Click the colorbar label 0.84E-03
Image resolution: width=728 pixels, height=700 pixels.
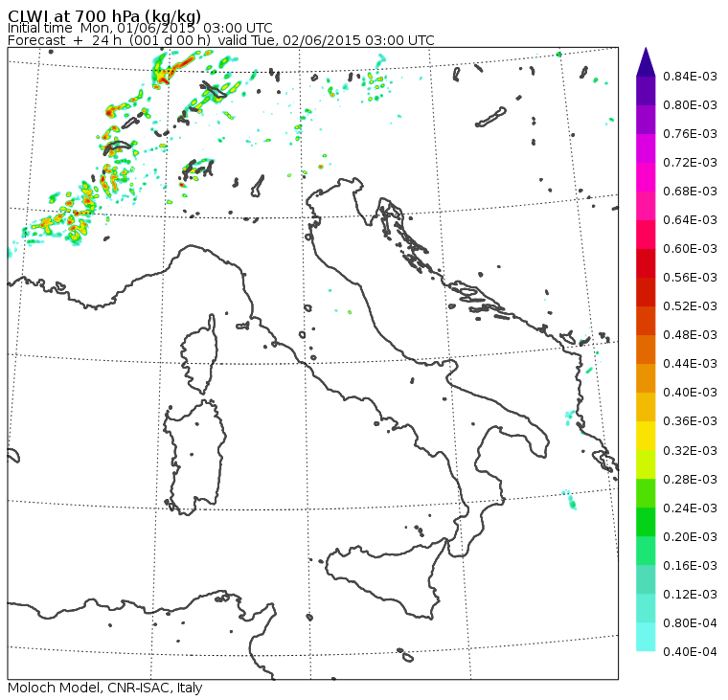(690, 76)
